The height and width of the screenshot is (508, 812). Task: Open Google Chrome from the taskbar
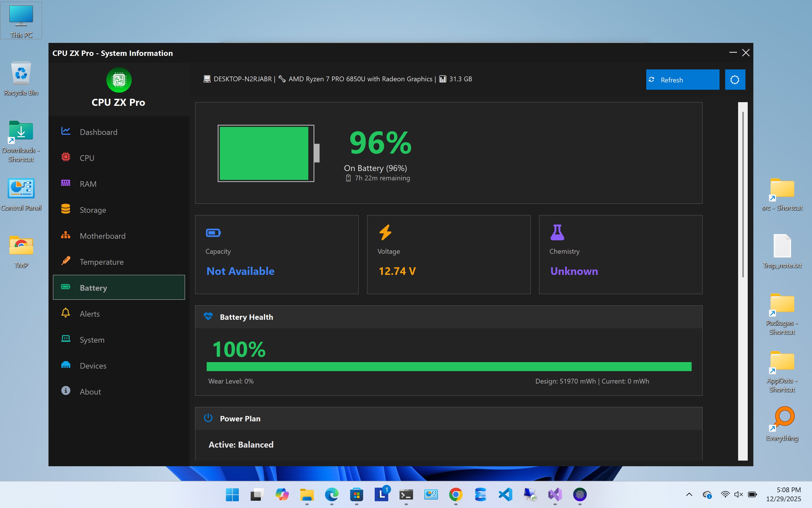(456, 494)
